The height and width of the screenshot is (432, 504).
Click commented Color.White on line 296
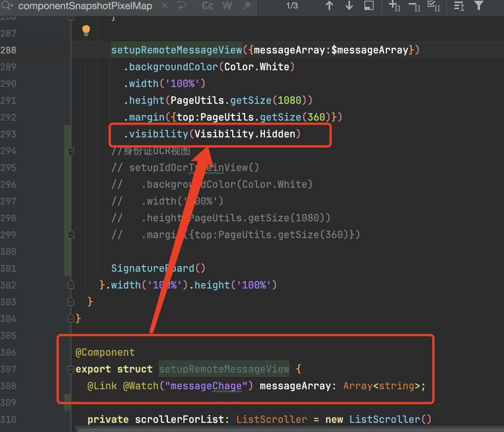[274, 184]
